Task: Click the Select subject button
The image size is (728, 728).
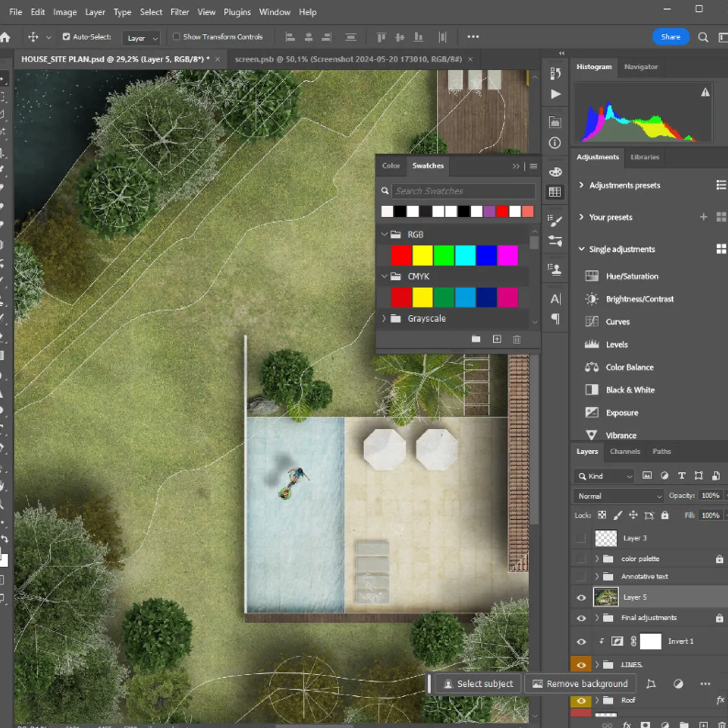Action: coord(477,684)
